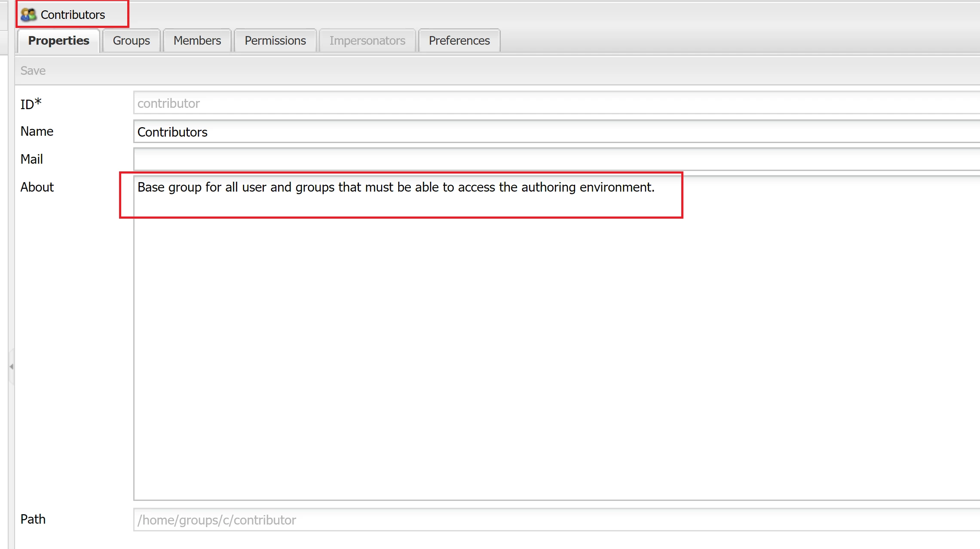Select the Impersonators tab

[x=367, y=40]
